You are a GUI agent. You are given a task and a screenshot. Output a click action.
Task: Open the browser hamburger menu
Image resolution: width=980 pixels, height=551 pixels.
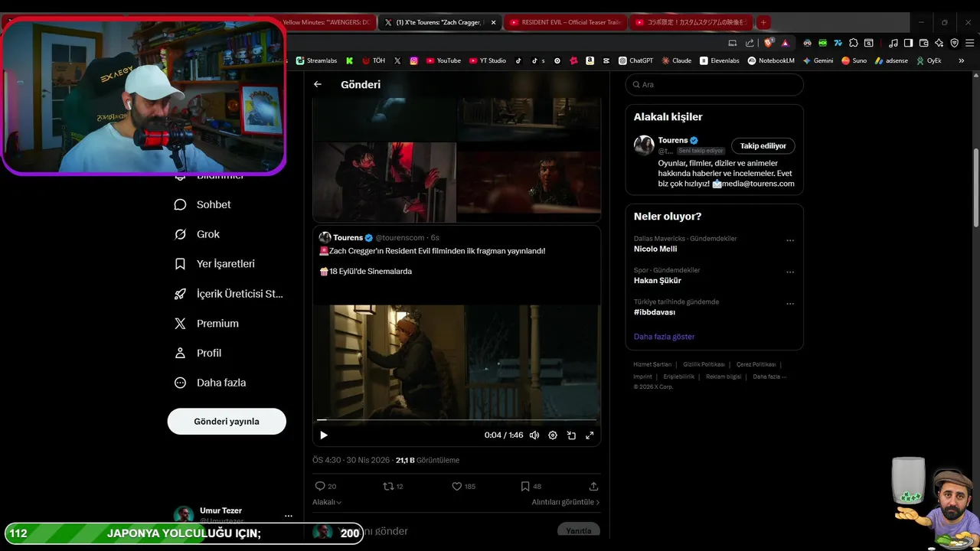point(969,43)
